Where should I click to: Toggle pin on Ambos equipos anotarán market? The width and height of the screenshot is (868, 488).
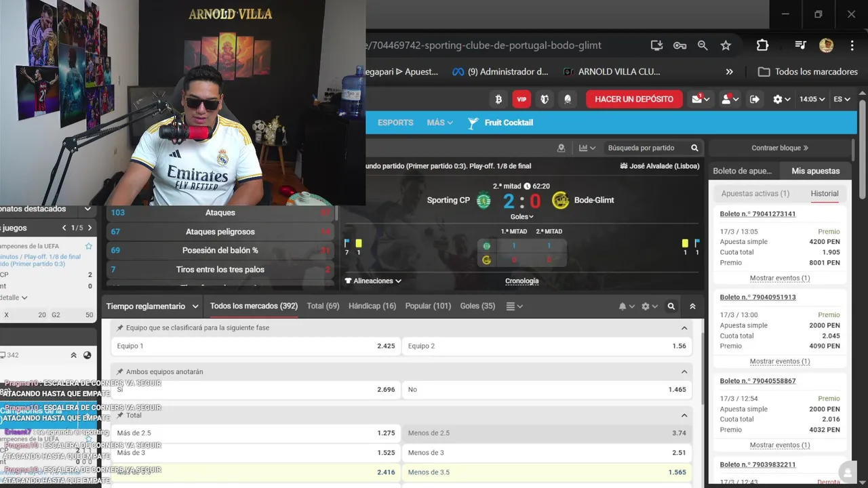click(120, 372)
